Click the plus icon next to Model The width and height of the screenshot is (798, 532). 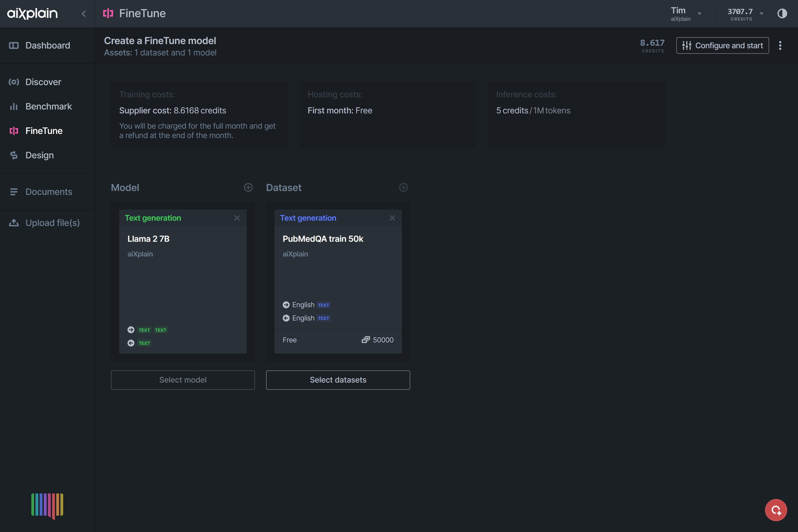[248, 187]
